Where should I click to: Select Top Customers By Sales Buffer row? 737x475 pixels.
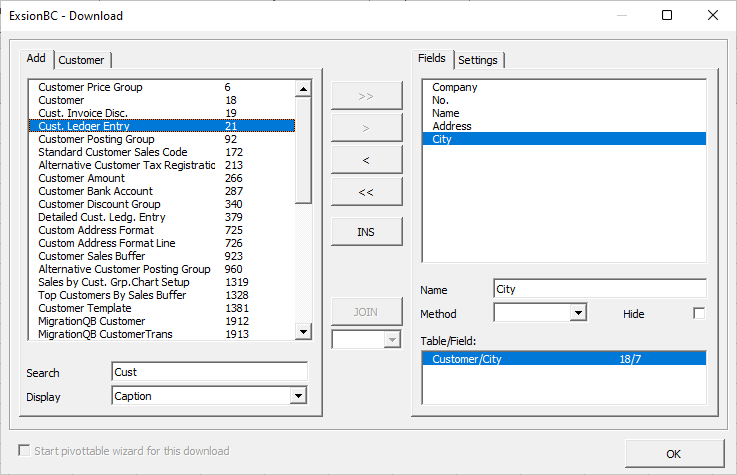162,295
